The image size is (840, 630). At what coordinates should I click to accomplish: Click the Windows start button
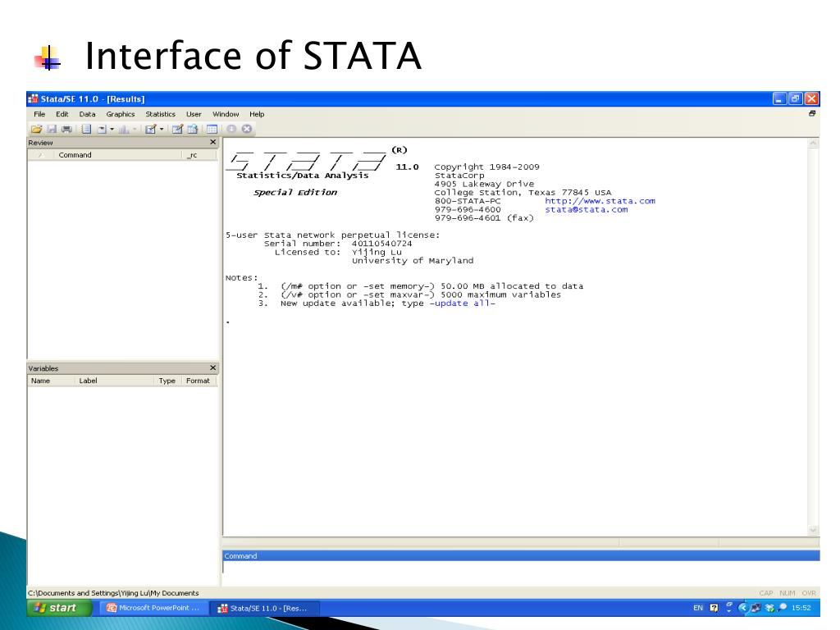[x=59, y=608]
